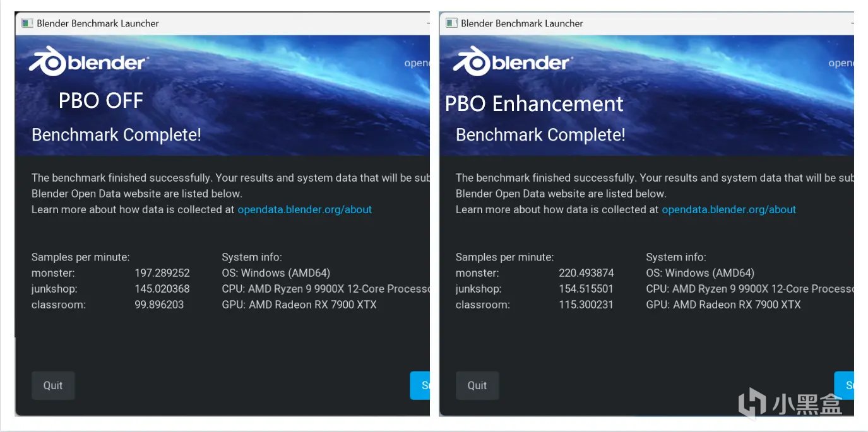This screenshot has width=868, height=432.
Task: Click the blue submit button in PBO Enhancement window
Action: tap(844, 385)
